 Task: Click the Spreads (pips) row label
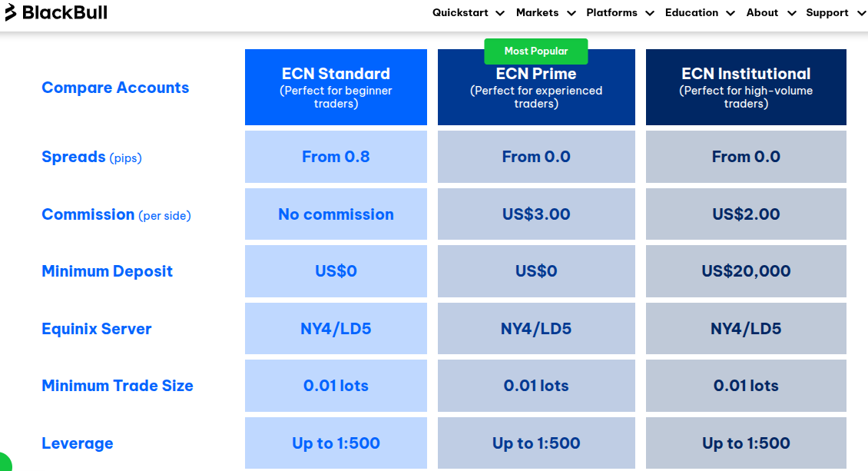point(91,158)
